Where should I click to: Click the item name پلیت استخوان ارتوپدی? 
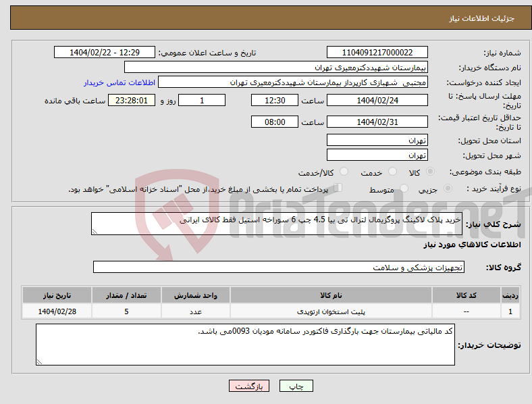tap(331, 311)
